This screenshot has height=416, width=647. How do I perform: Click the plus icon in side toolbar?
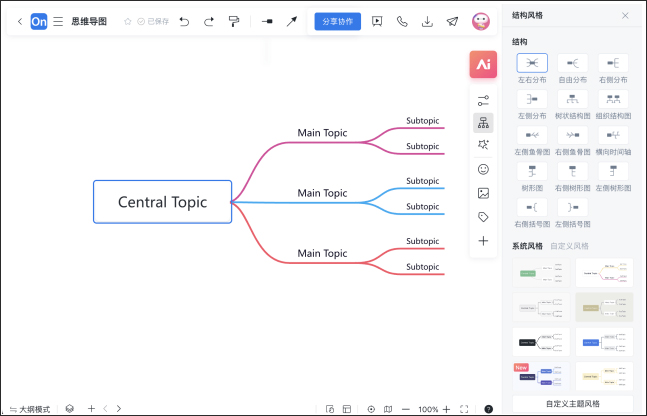(x=483, y=241)
